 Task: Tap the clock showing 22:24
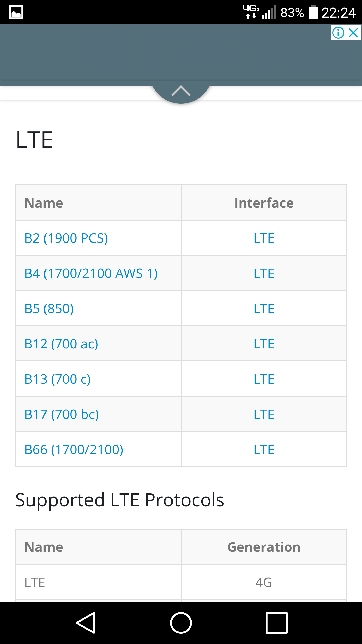(339, 13)
